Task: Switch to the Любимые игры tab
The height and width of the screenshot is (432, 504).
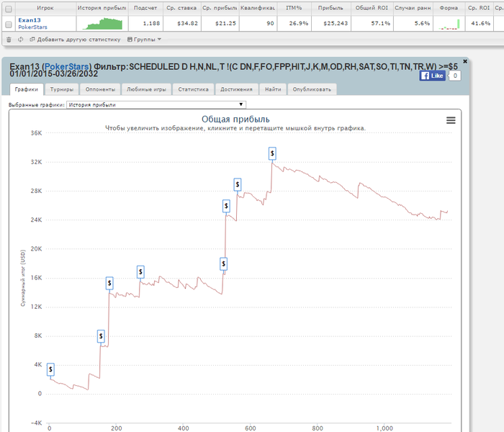Action: (147, 89)
